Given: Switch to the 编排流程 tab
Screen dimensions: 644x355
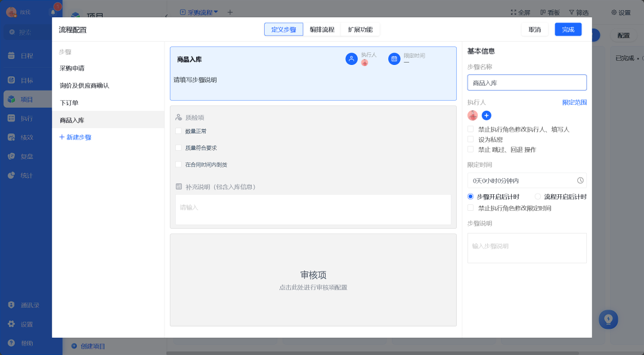Looking at the screenshot, I should (x=322, y=29).
